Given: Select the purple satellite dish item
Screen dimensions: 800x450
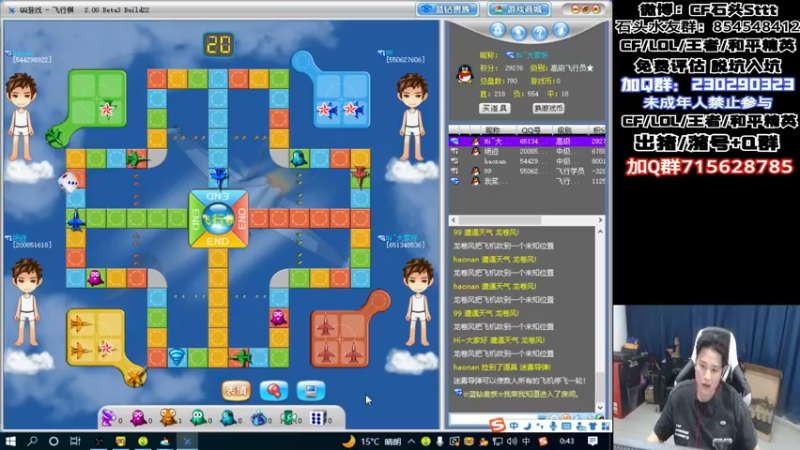Looking at the screenshot, I should 108,418.
